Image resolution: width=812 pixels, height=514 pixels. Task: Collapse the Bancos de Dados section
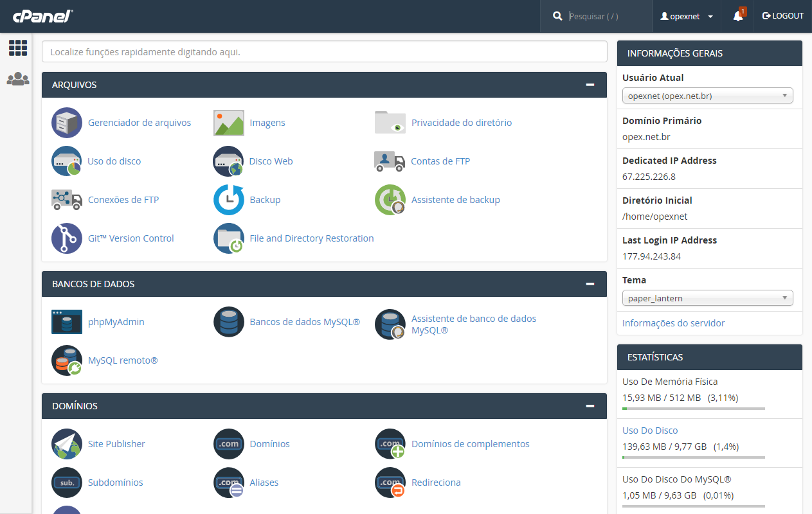(x=590, y=284)
